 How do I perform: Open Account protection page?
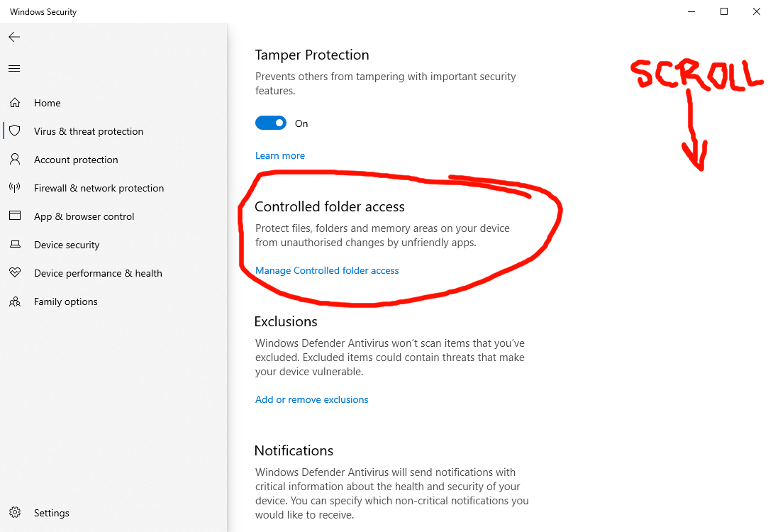(x=76, y=160)
